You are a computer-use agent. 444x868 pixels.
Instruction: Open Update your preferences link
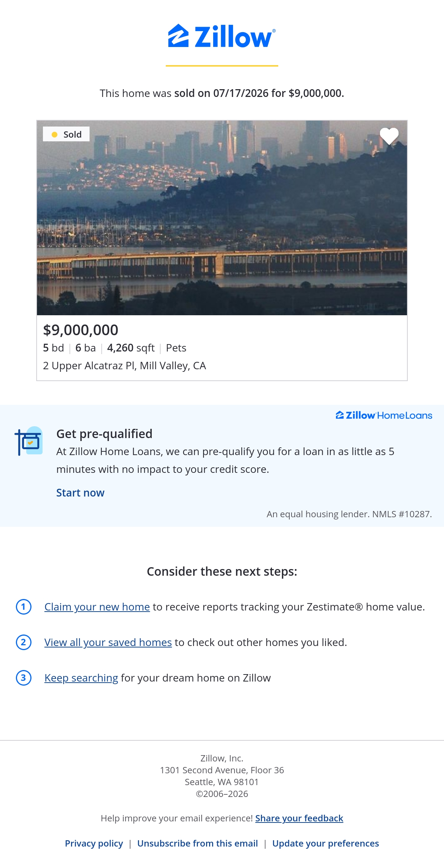point(326,843)
